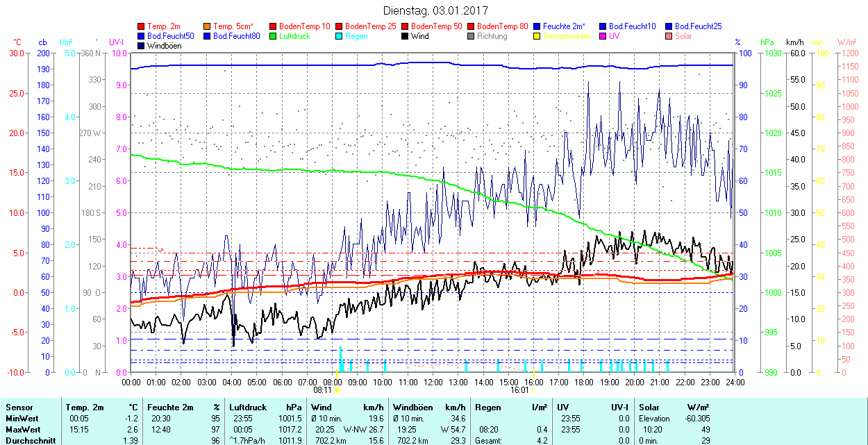Click the Feuchte 2m legend label
This screenshot has height=445, width=868.
point(565,26)
